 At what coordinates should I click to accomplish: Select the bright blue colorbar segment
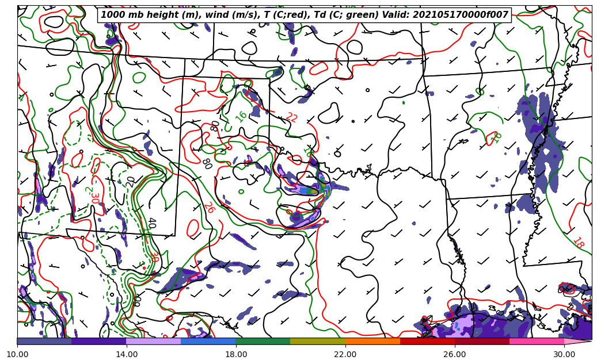pyautogui.click(x=208, y=341)
